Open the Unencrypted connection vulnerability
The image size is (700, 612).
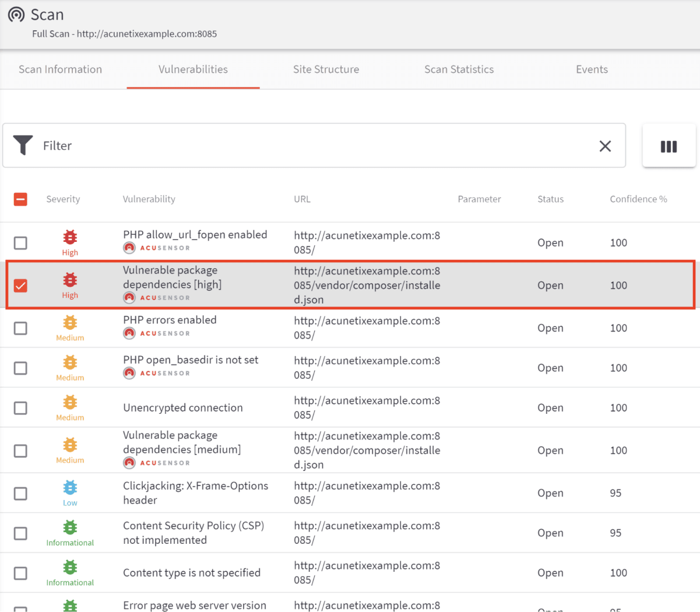[x=182, y=408]
